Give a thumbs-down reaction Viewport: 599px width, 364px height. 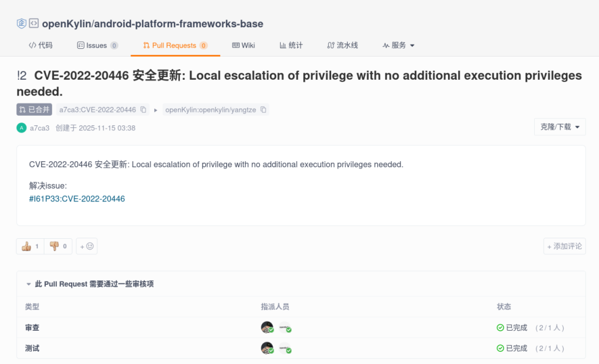point(58,247)
